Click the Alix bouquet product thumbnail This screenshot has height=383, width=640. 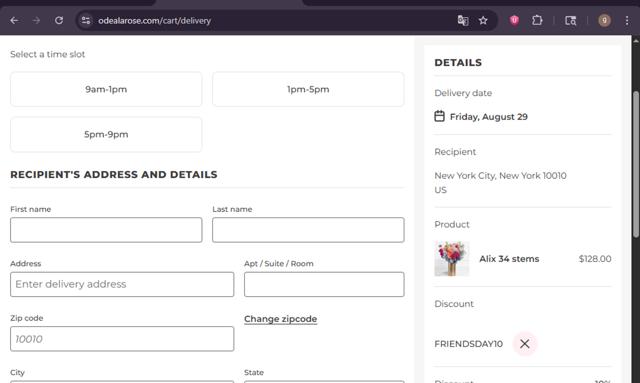[x=452, y=259]
